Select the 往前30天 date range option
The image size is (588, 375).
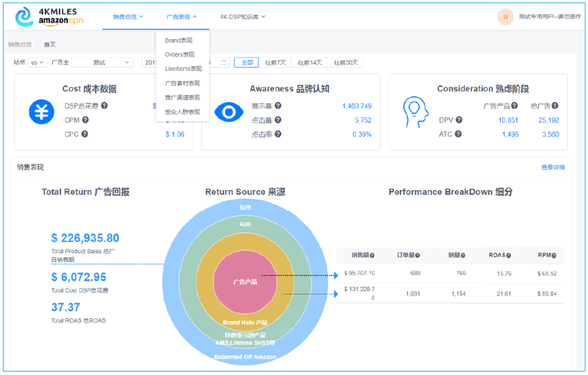tap(346, 63)
